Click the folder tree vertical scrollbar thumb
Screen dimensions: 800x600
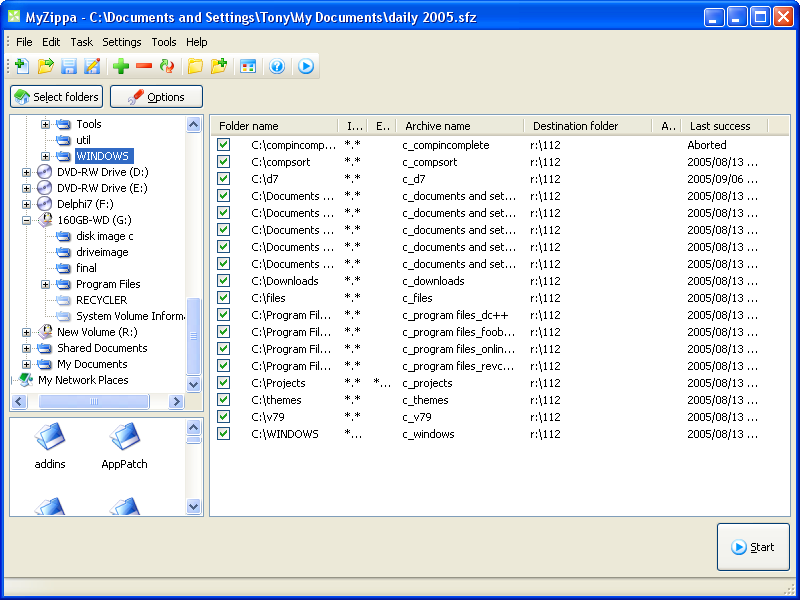pos(193,337)
